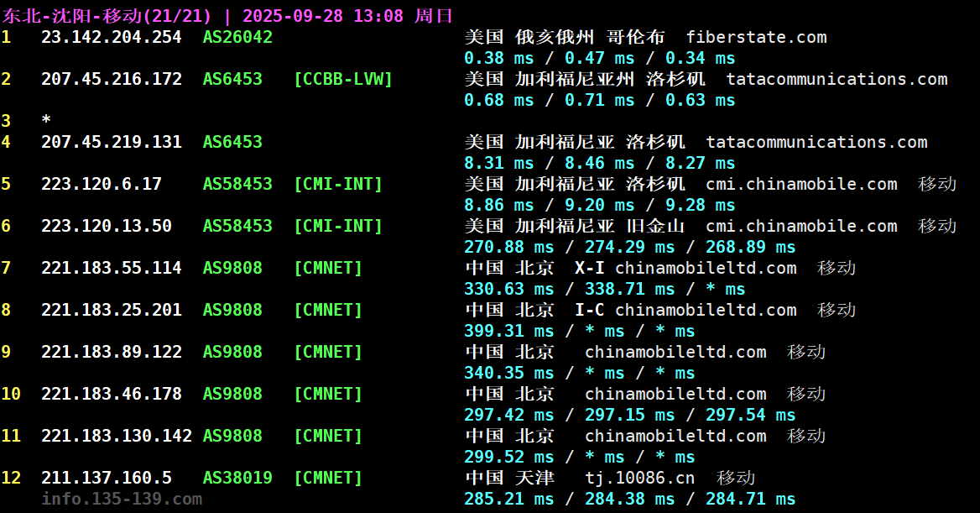
Task: Click the fiberstate.com domain in hop 1
Action: pos(756,38)
